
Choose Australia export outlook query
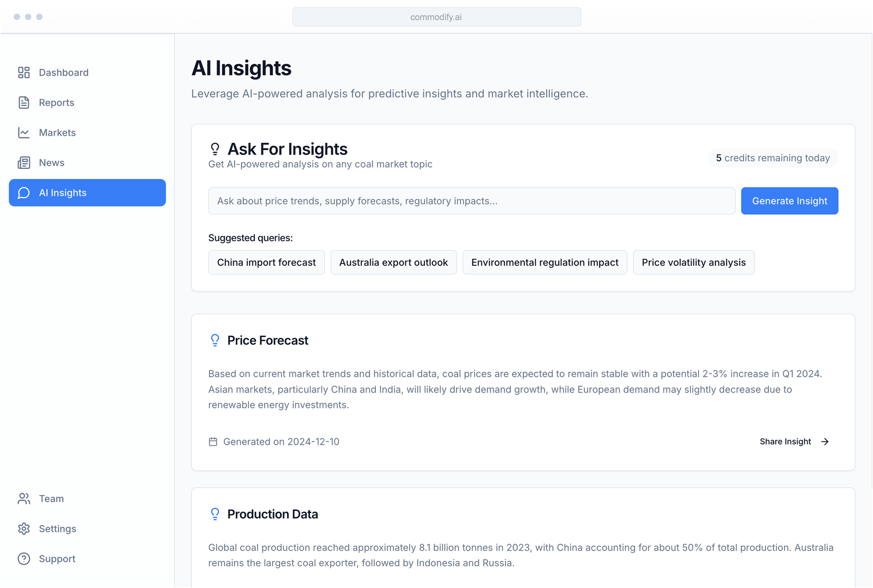393,262
